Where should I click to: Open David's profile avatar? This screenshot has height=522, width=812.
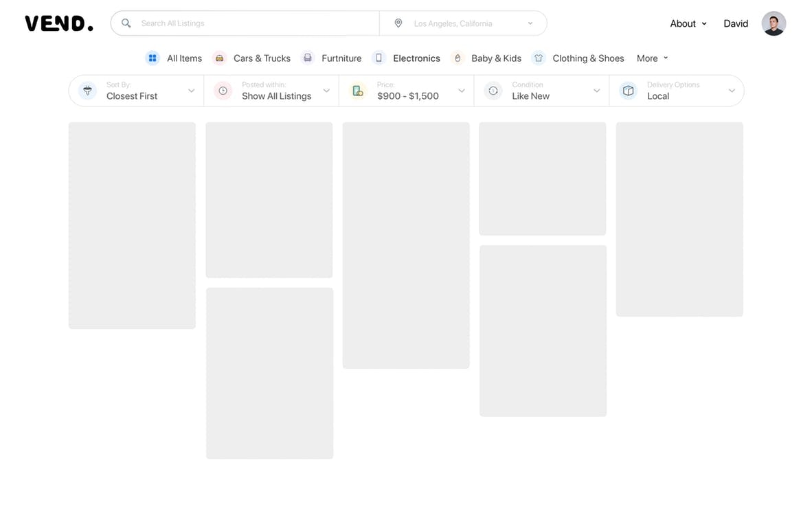(x=774, y=23)
